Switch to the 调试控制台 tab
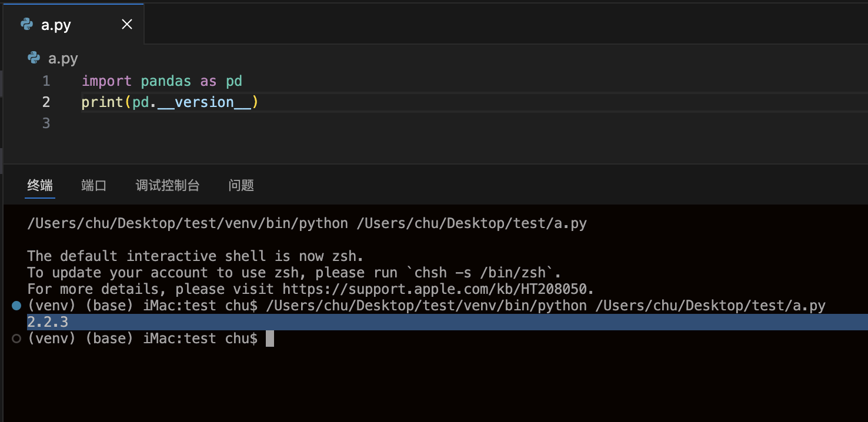868x422 pixels. [168, 186]
